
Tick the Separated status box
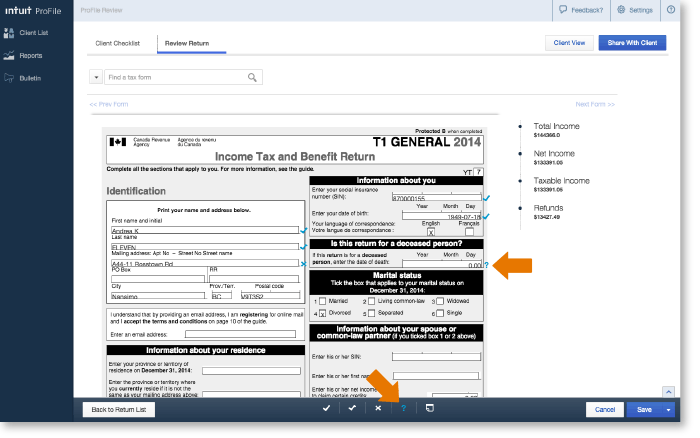(x=371, y=313)
